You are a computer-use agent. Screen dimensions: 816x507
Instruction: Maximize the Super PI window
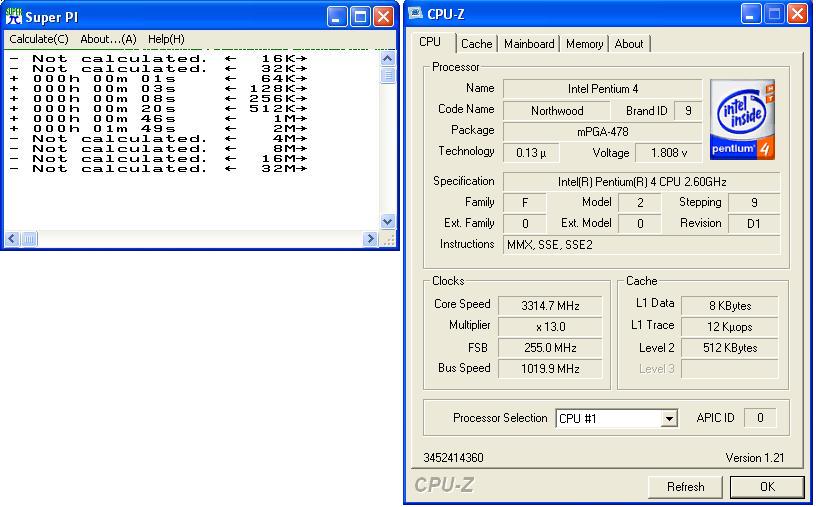pos(360,16)
